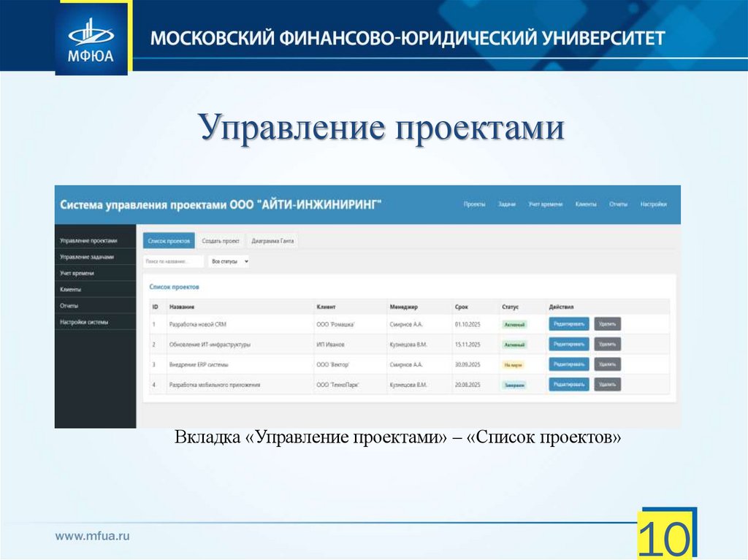The image size is (748, 560).
Task: Open the «Диаграмма Ганта» tab
Action: point(272,240)
